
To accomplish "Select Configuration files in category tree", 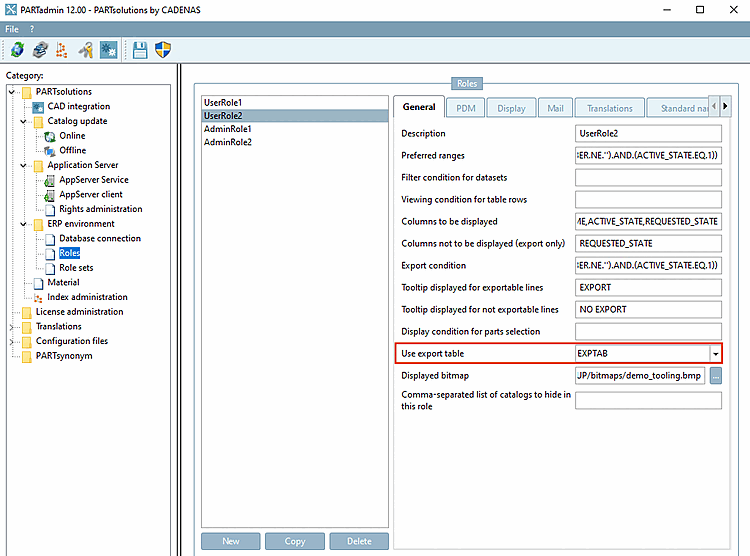I will 72,342.
